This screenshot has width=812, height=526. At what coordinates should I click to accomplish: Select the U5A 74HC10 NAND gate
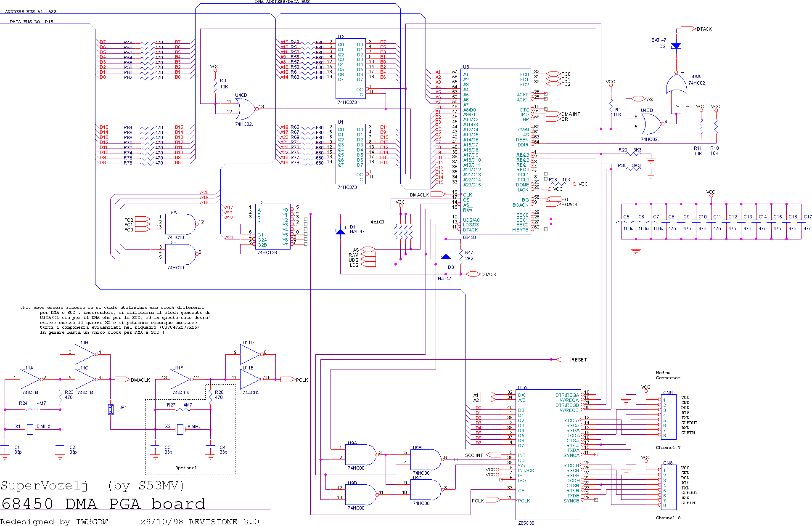pos(181,224)
